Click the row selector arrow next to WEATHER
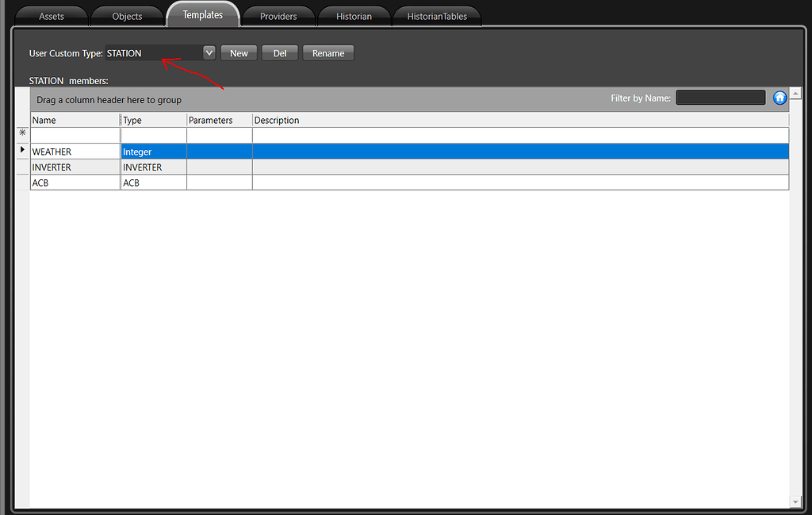812x515 pixels. pos(23,151)
